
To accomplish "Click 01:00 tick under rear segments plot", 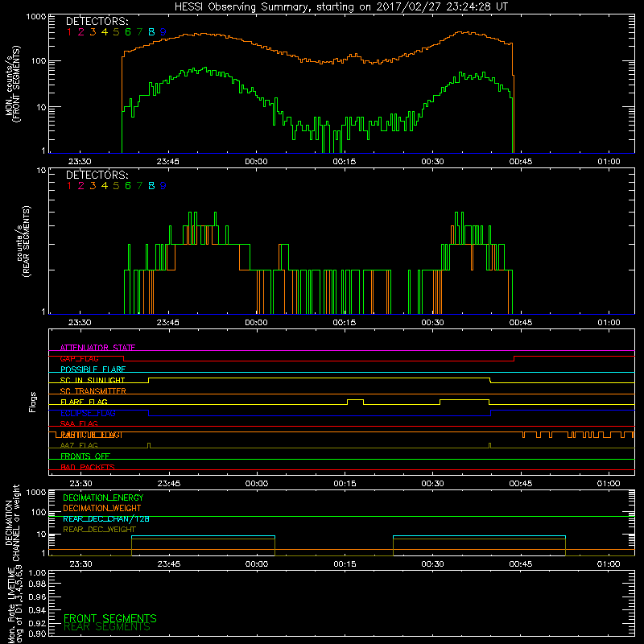I will point(609,323).
